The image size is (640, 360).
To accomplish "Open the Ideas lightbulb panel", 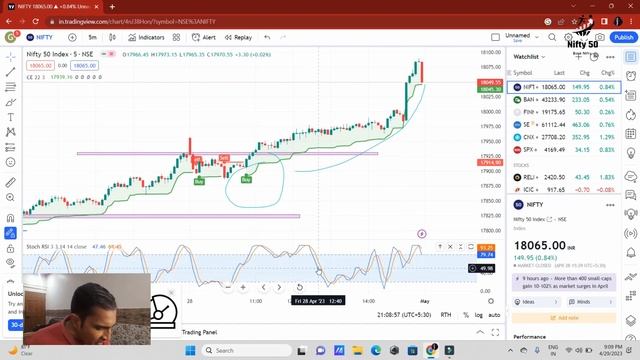I will coord(631,153).
